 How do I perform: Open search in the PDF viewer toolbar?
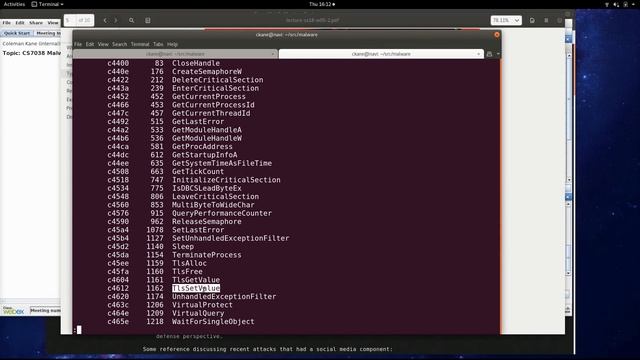pyautogui.click(x=131, y=20)
